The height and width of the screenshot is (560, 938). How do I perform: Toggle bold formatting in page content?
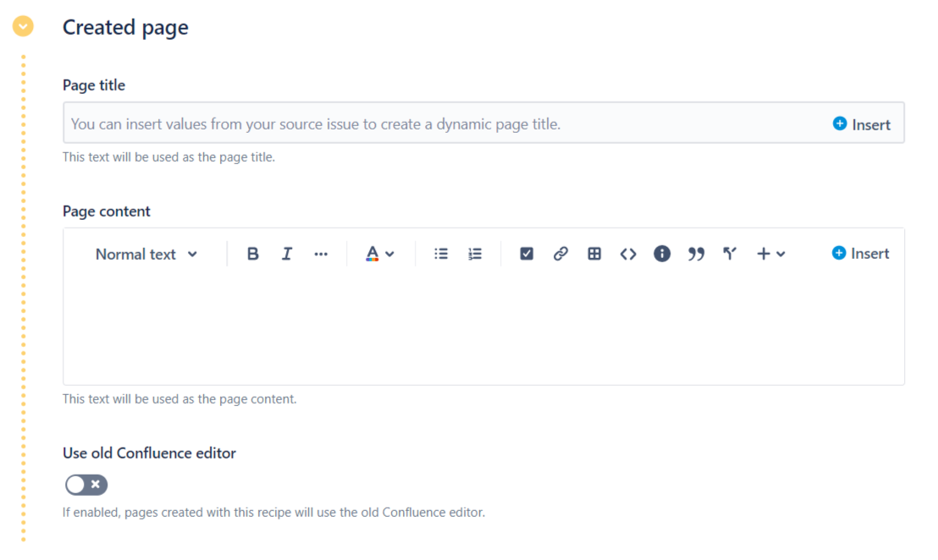(x=252, y=254)
